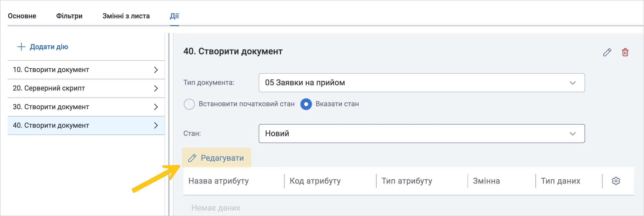Open Тип документа dropdown
This screenshot has height=216, width=644.
(x=422, y=83)
